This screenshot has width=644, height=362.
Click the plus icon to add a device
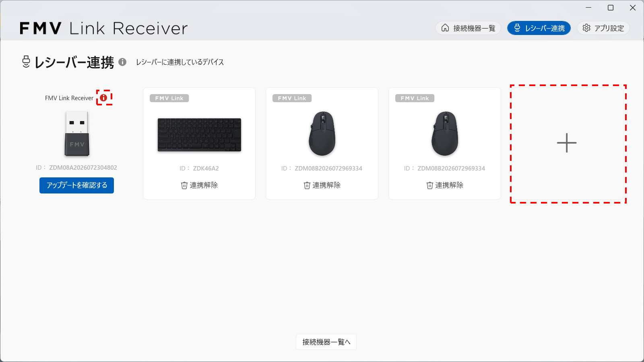click(x=567, y=143)
